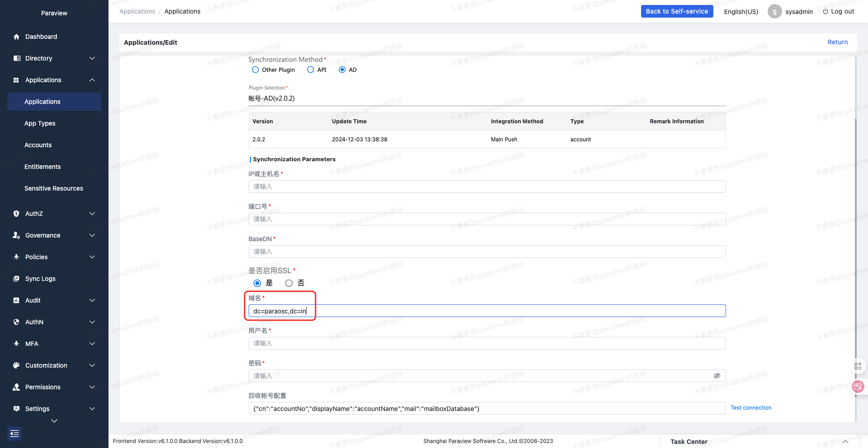The height and width of the screenshot is (448, 868).
Task: Open App Types under Applications
Action: pos(40,123)
